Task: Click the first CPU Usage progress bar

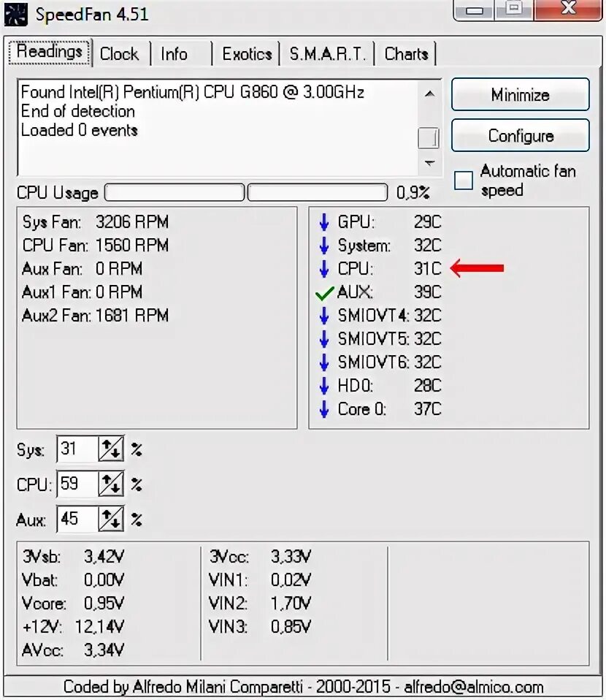Action: pos(174,192)
